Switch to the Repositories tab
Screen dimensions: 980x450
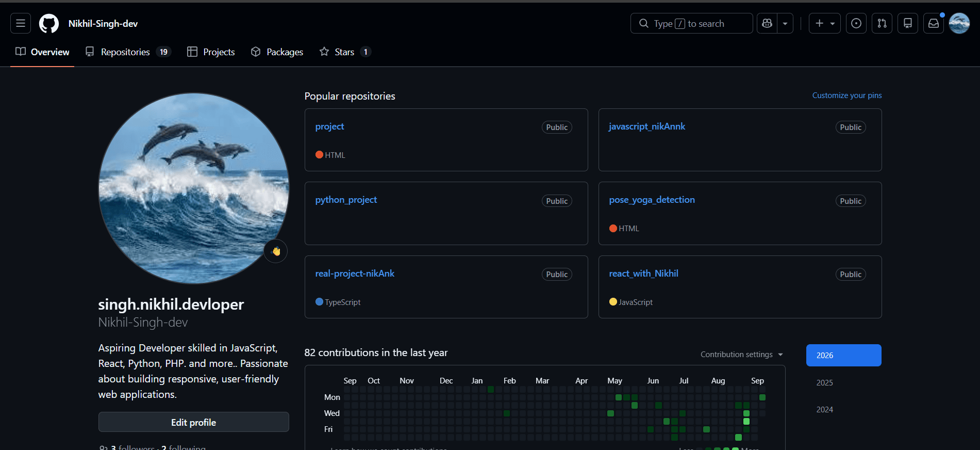point(128,52)
